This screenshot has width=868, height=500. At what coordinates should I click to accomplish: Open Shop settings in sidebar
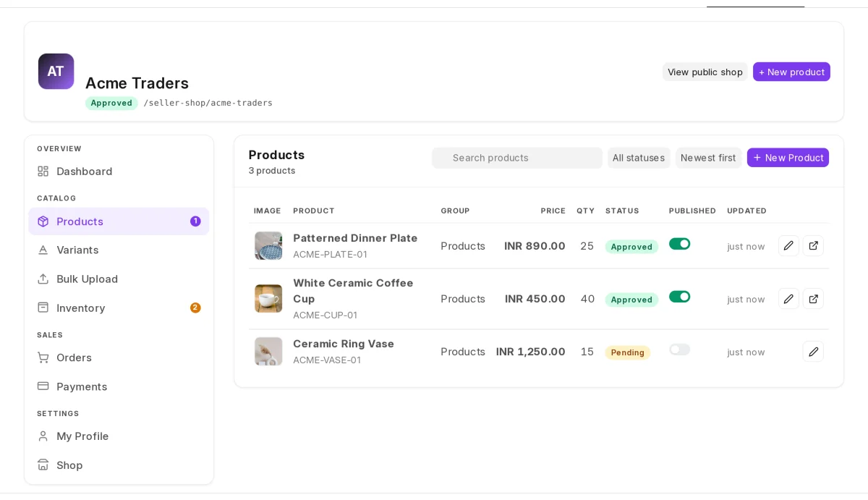click(x=119, y=465)
